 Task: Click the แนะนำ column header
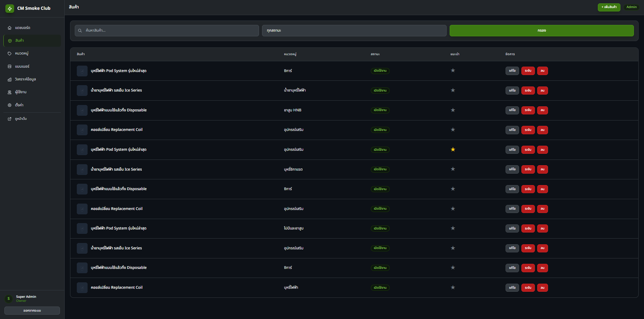pyautogui.click(x=455, y=54)
